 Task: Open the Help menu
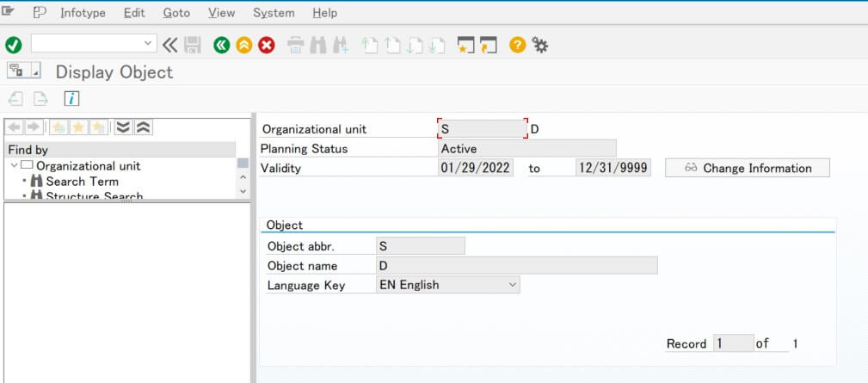324,13
